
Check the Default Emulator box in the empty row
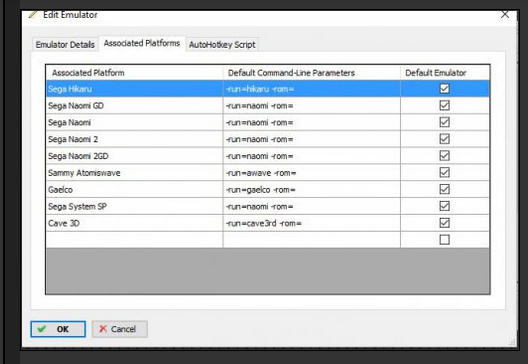(444, 240)
